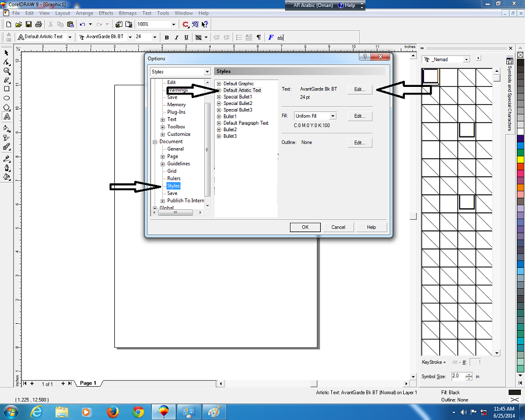525x420 pixels.
Task: Open the AvantGarde Bk BT font dropdown
Action: 130,37
